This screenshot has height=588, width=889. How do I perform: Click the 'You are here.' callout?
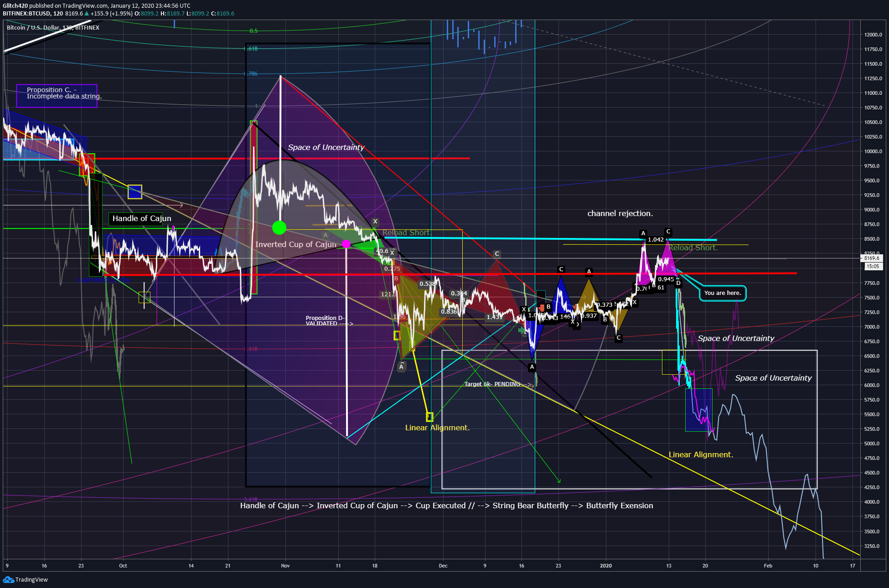[x=723, y=293]
